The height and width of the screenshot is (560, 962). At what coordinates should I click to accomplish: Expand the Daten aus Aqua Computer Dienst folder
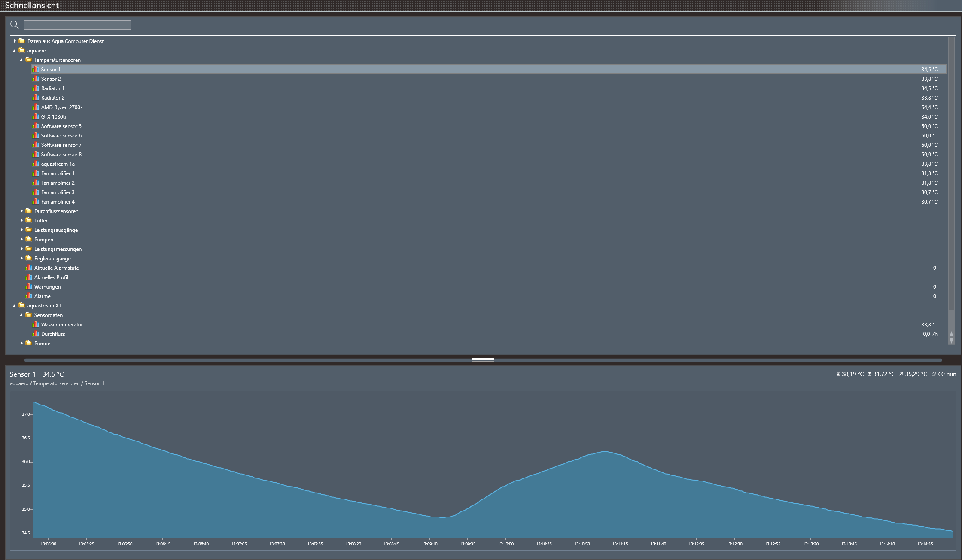[x=15, y=41]
